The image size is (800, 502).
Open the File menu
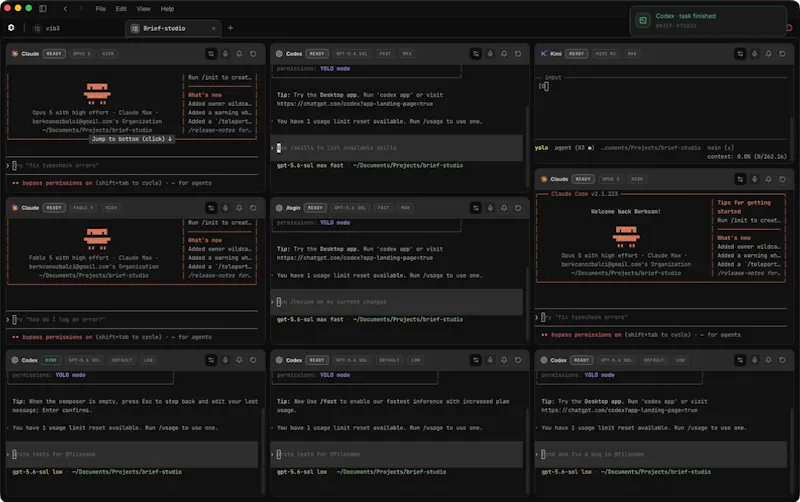point(101,9)
